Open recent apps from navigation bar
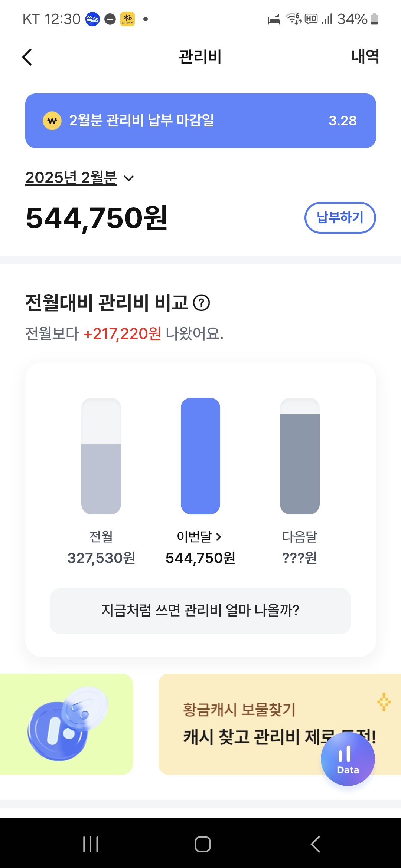Image resolution: width=401 pixels, height=868 pixels. pyautogui.click(x=91, y=844)
